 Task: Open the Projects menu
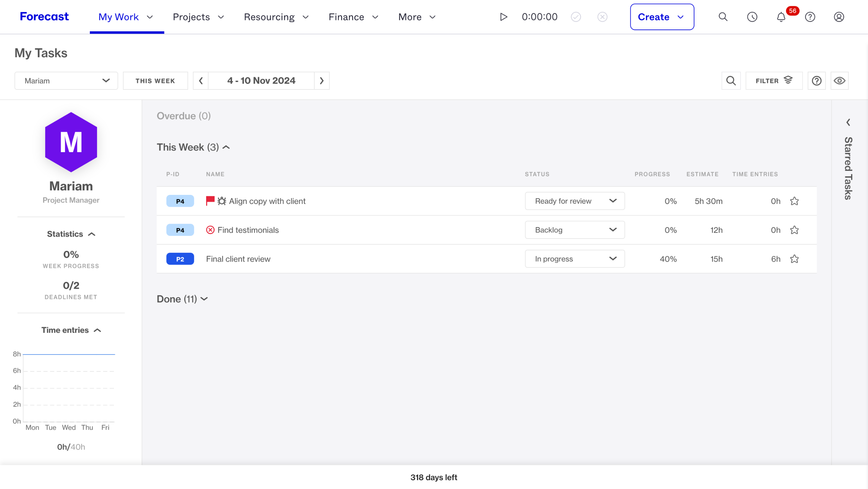(x=198, y=17)
